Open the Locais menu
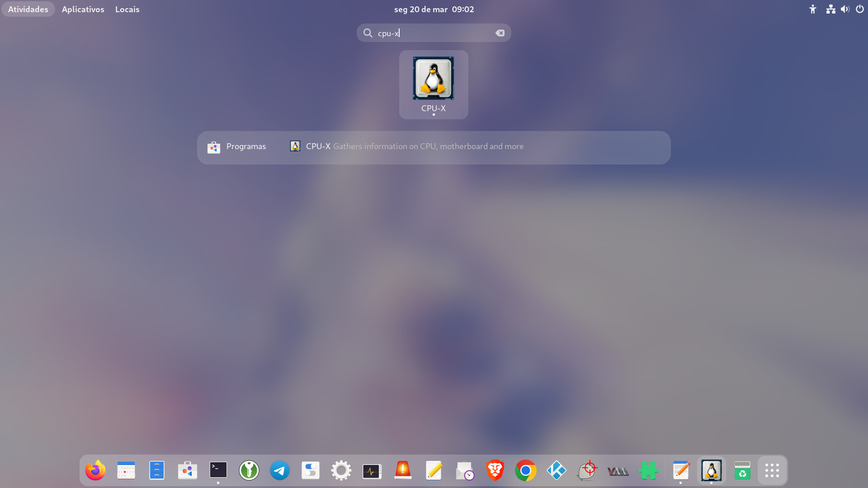 click(127, 9)
